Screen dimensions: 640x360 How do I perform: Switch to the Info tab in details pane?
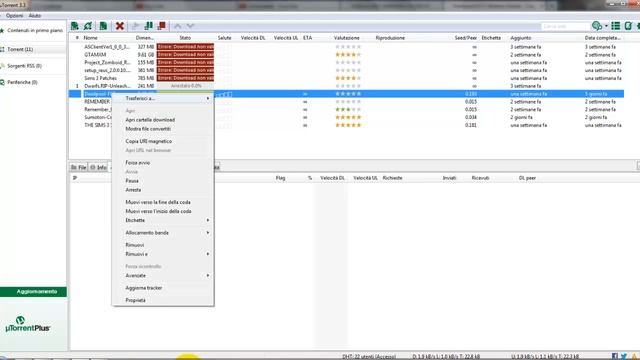click(x=98, y=167)
